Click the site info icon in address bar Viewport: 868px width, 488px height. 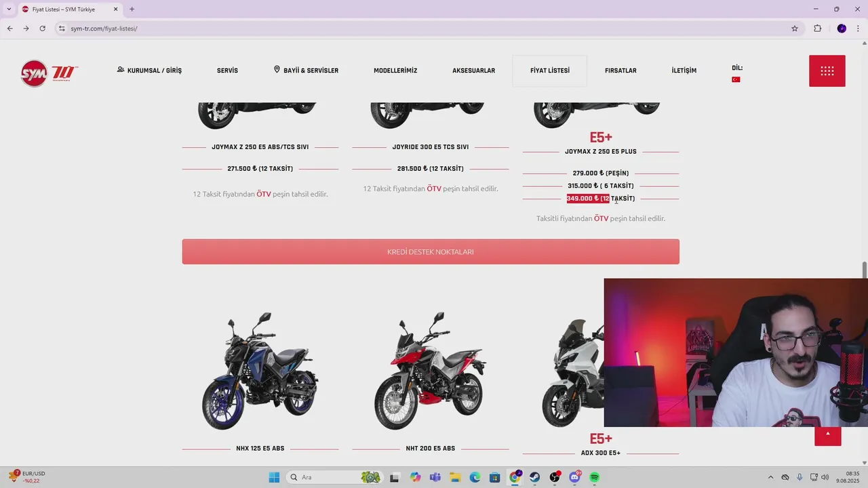pyautogui.click(x=62, y=28)
